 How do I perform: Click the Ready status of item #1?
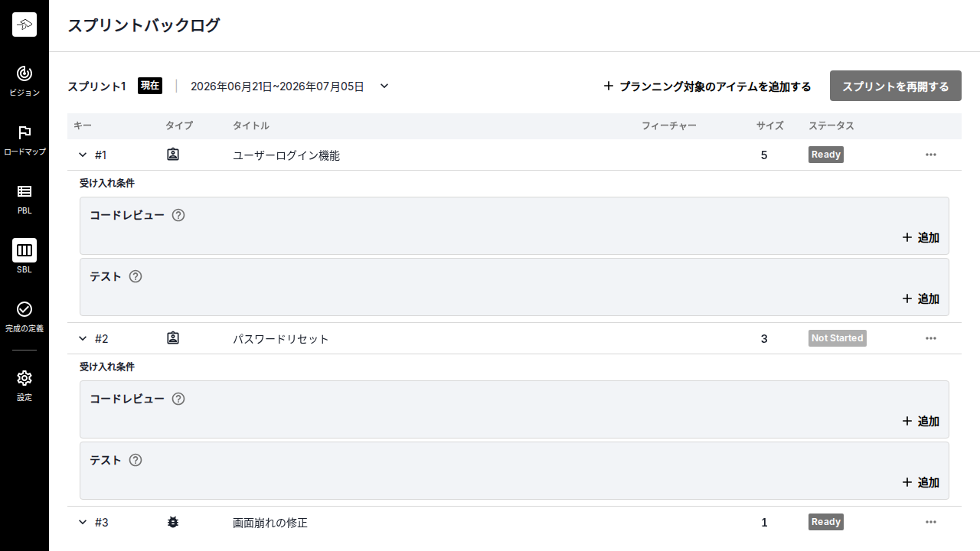click(826, 155)
